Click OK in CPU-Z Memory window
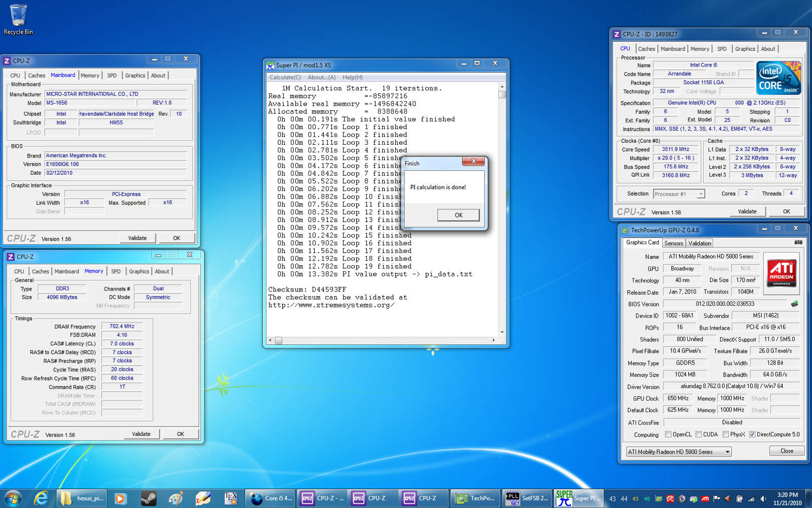The width and height of the screenshot is (812, 508). click(x=180, y=434)
